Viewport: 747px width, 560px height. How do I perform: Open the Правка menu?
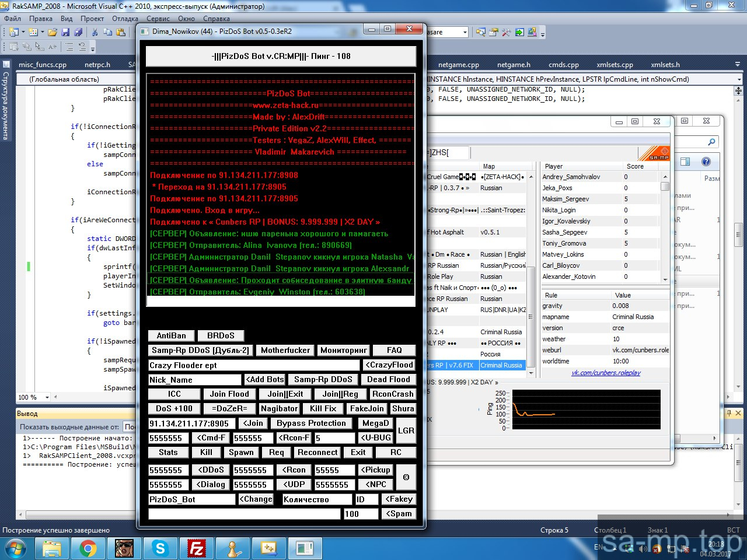(x=40, y=19)
